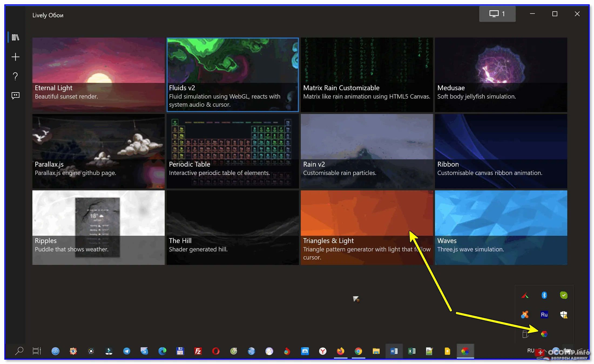This screenshot has width=594, height=364.
Task: Click the safely remove USB tray icon
Action: [x=525, y=334]
